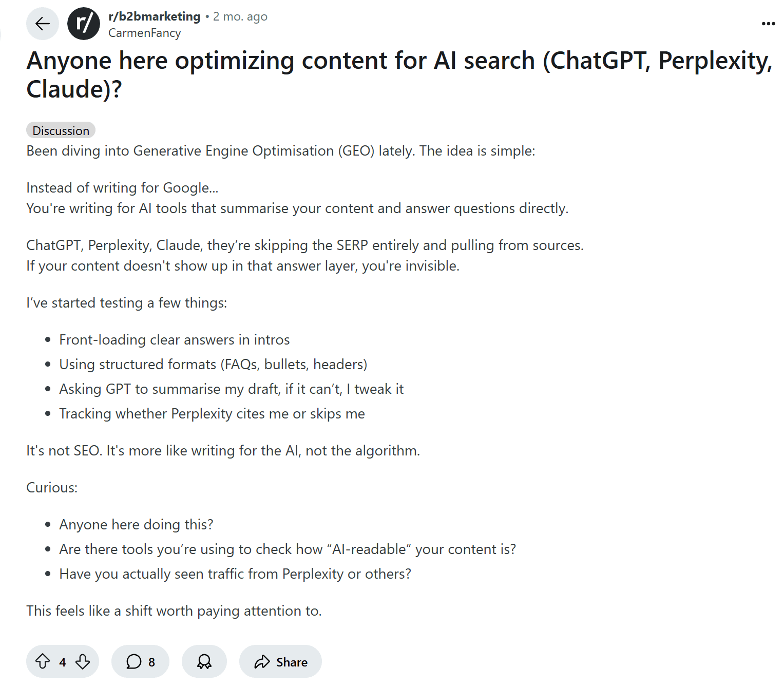784x686 pixels.
Task: Click the sentence starting "This feels like a shift"
Action: tap(174, 611)
